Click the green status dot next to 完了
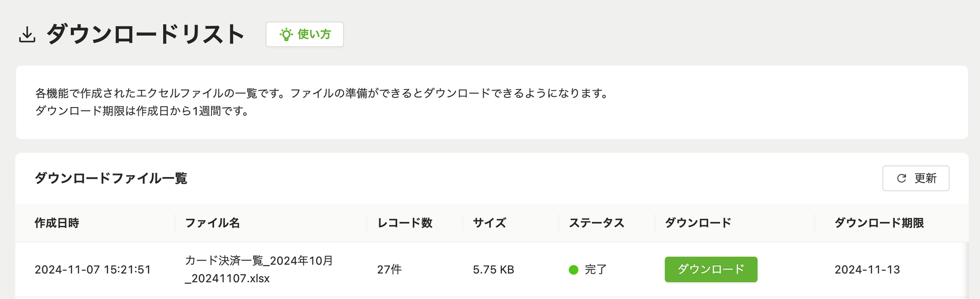 click(x=573, y=270)
